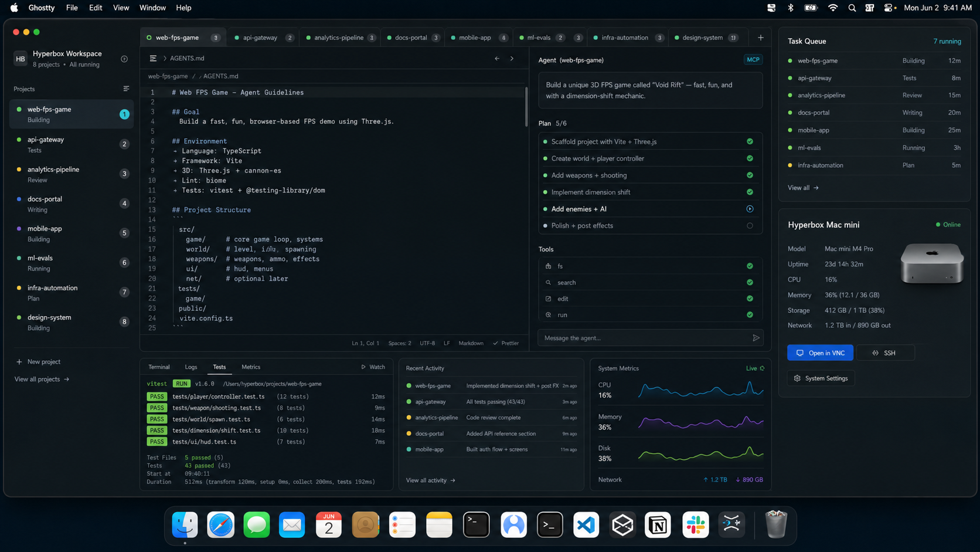The height and width of the screenshot is (552, 980).
Task: Open Safari from the dock
Action: [221, 524]
